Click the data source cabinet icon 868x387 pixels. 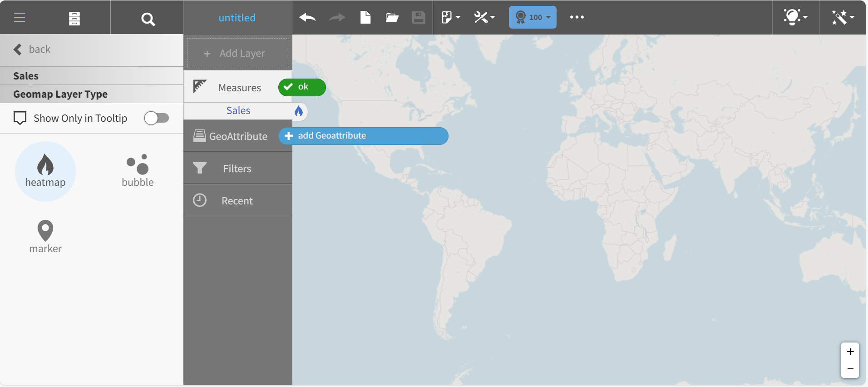pos(74,19)
